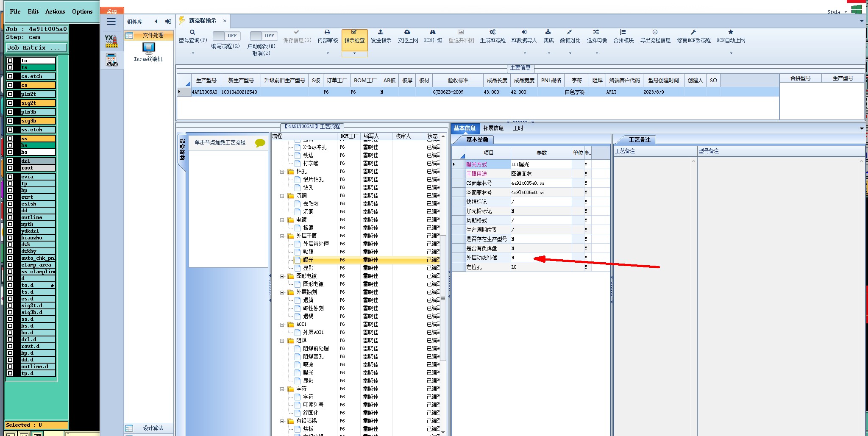Click the 组件库 collapse-left arrow icon
Screen dimensions: 868x436
tap(156, 22)
